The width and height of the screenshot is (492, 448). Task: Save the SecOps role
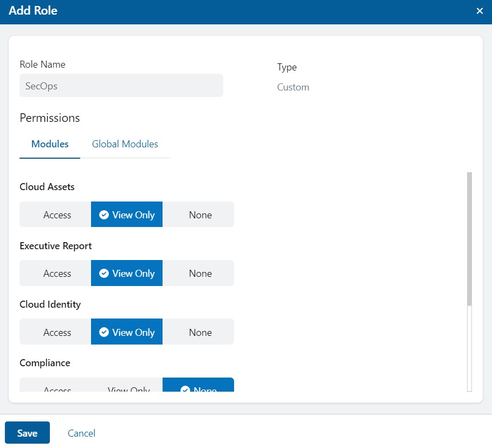point(27,433)
